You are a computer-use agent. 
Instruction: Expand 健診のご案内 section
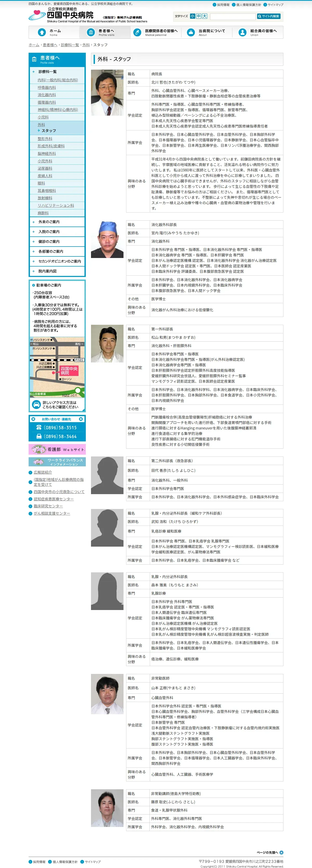[x=57, y=242]
